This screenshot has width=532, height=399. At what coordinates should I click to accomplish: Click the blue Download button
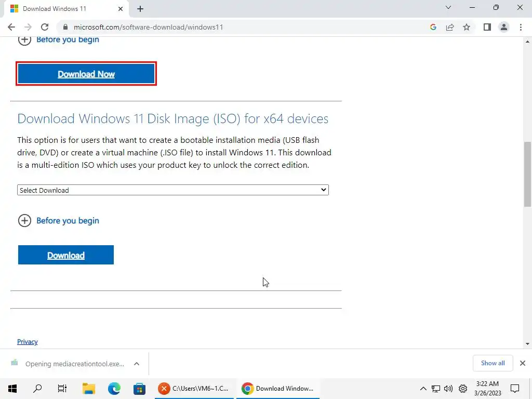pos(66,255)
